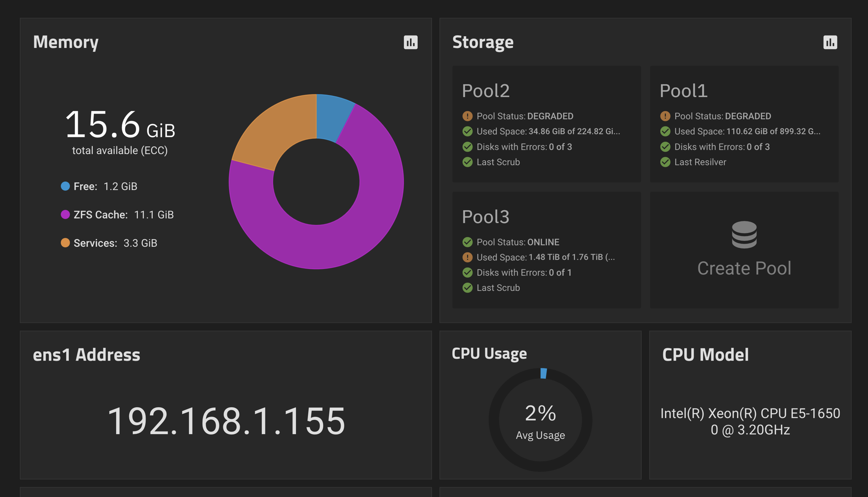Click 'Last Scrub' text in Pool3
868x497 pixels.
coord(498,288)
